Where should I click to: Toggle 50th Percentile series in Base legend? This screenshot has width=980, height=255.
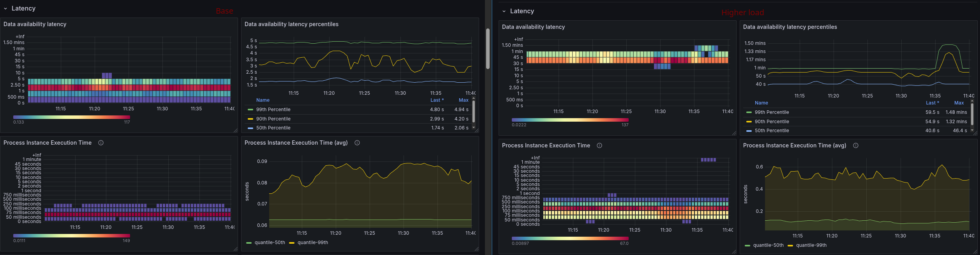[273, 128]
